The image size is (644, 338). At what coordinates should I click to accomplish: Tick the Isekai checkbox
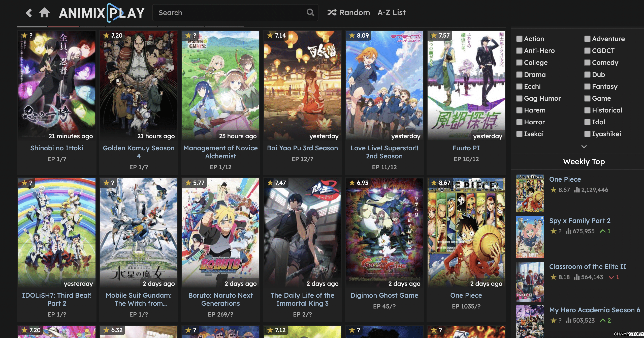point(519,134)
